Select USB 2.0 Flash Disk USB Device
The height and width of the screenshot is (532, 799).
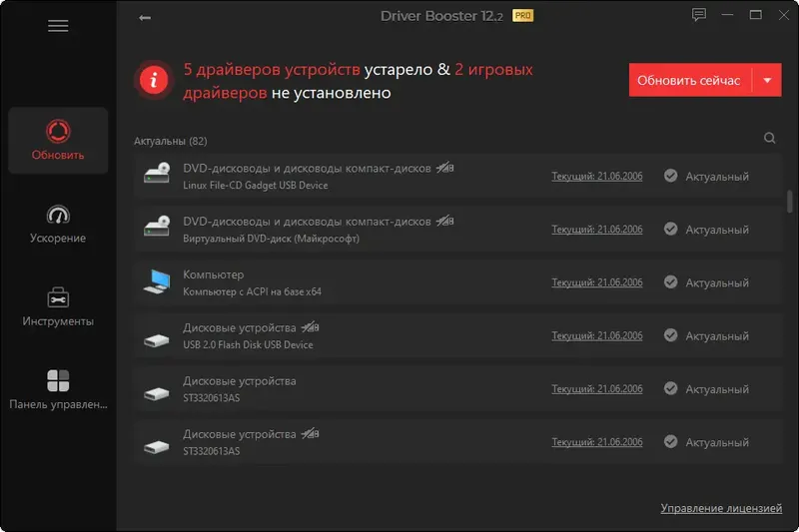248,344
